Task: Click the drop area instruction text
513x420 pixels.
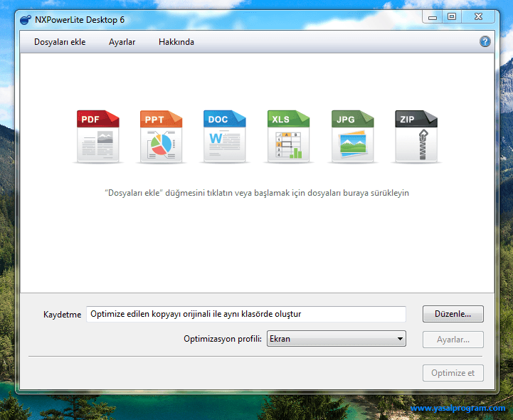Action: [x=257, y=193]
